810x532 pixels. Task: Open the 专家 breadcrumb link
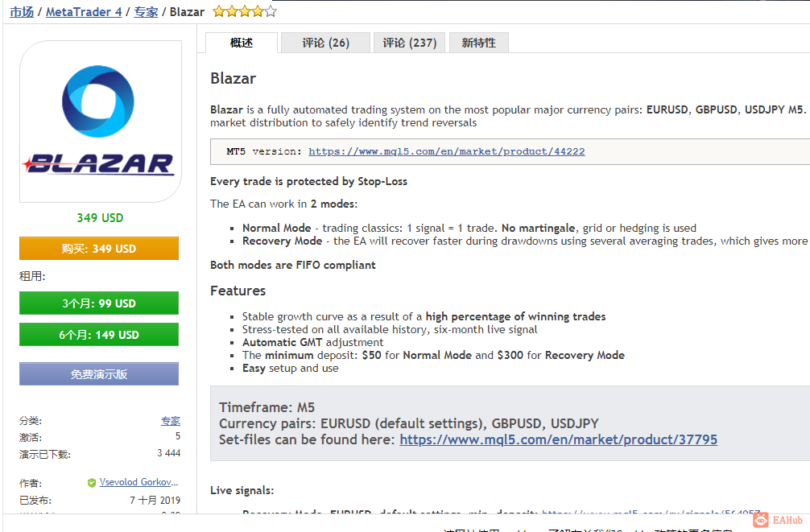146,12
